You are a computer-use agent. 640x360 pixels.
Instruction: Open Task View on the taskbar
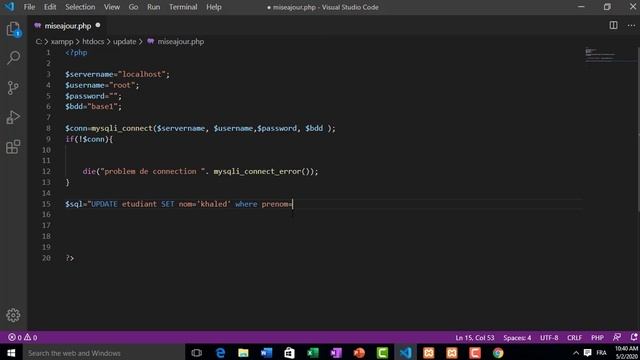(x=196, y=353)
